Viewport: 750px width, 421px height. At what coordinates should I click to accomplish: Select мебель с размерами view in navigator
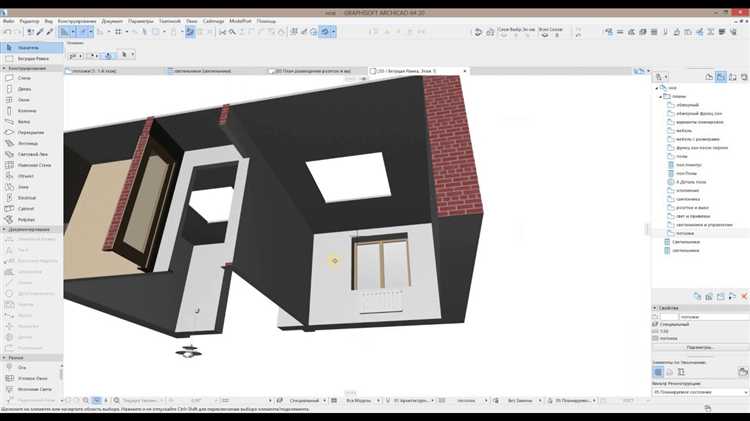point(697,139)
